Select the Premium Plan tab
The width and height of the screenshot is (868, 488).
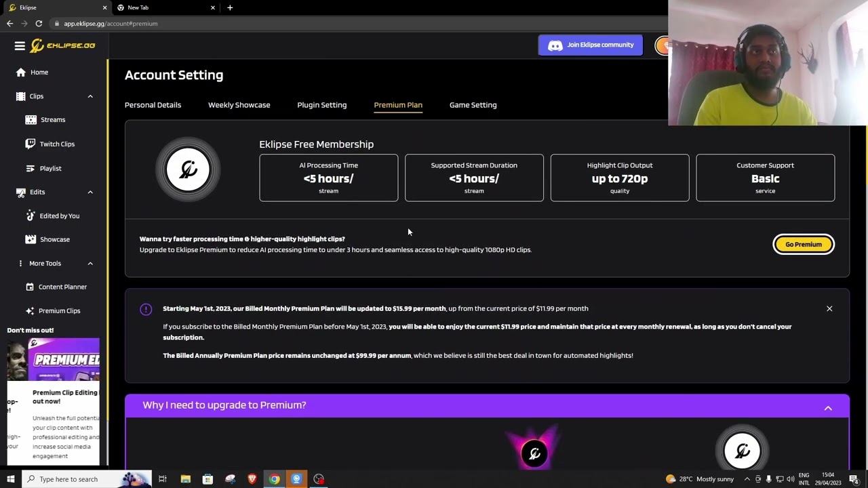tap(398, 105)
